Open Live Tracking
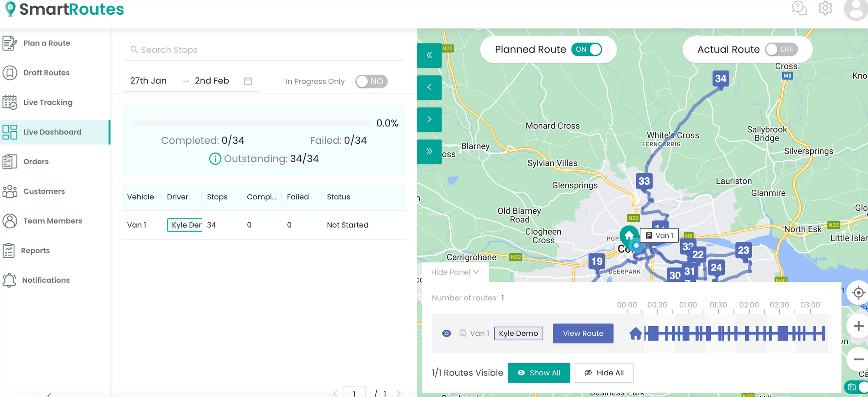The width and height of the screenshot is (868, 397). [48, 102]
